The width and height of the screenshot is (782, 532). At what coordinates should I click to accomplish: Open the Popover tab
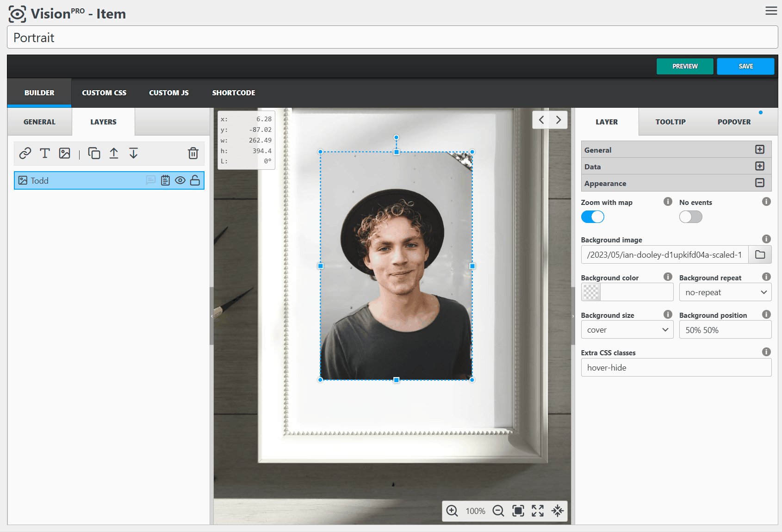(x=734, y=122)
